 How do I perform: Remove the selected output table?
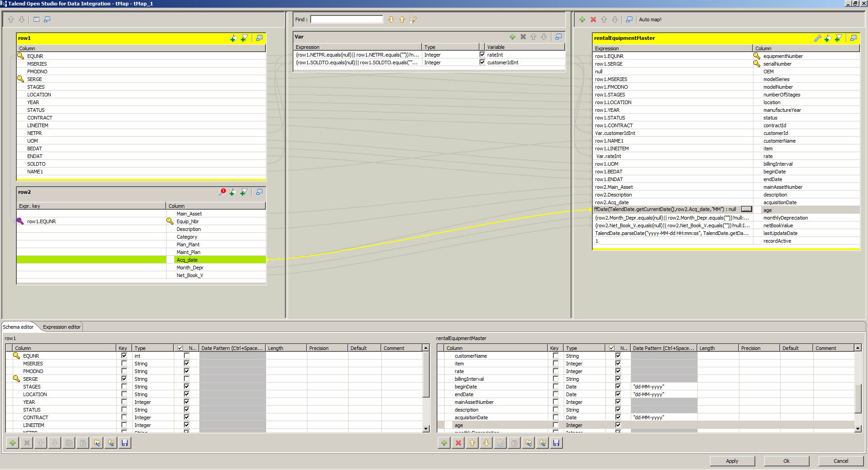pos(593,19)
